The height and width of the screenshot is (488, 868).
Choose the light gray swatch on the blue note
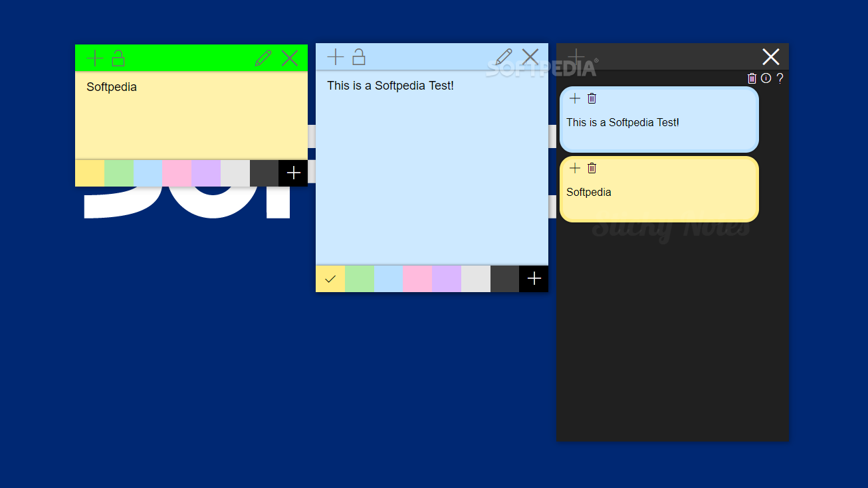(476, 279)
